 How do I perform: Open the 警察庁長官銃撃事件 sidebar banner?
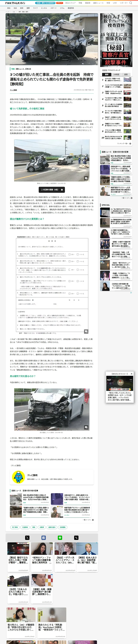click(x=116, y=40)
